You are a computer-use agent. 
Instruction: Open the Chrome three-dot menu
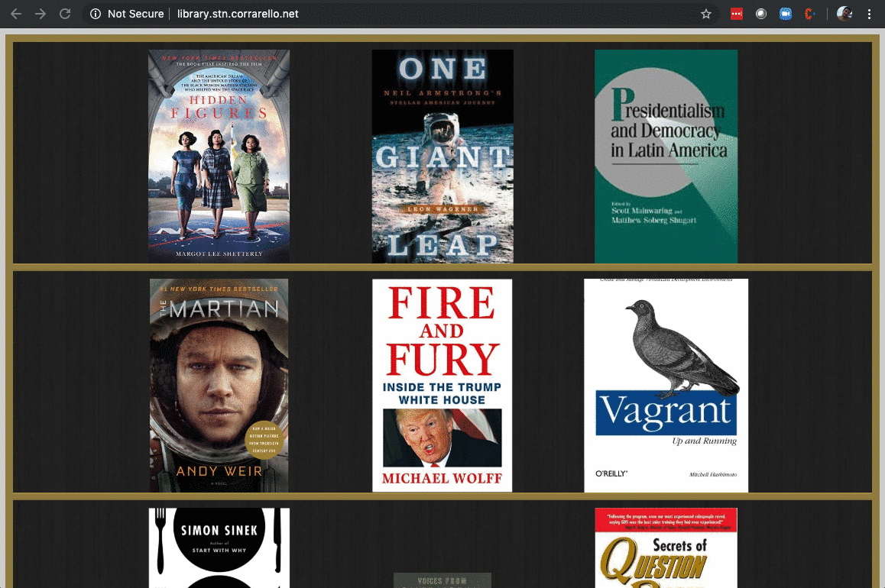(x=869, y=14)
